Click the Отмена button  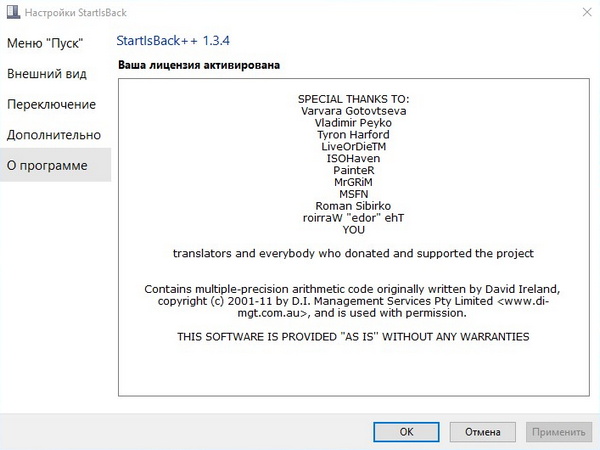pos(483,432)
